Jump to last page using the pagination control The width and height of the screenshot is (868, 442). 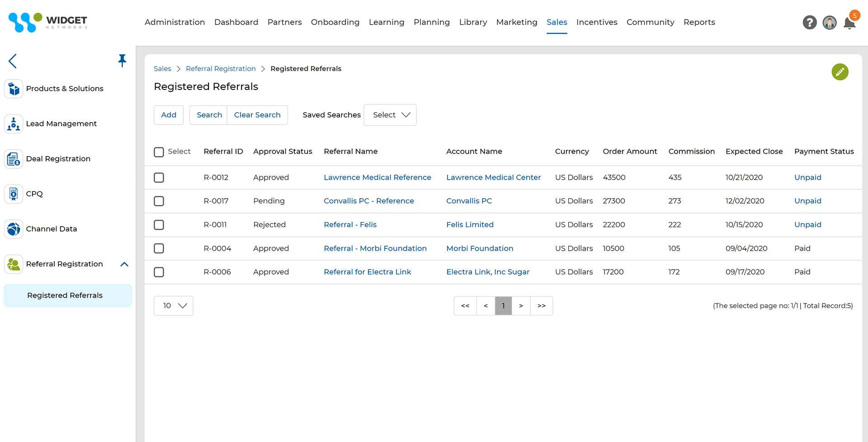541,306
